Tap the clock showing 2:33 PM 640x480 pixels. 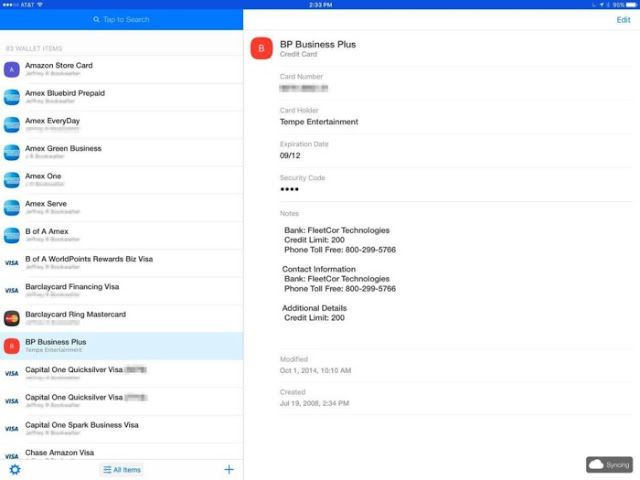click(320, 5)
